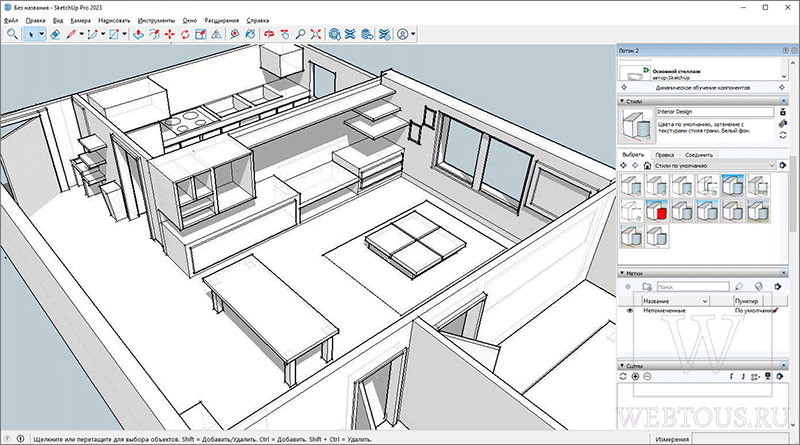Choose the Move tool with red arrows
Viewport: 800px width, 445px height.
[169, 34]
